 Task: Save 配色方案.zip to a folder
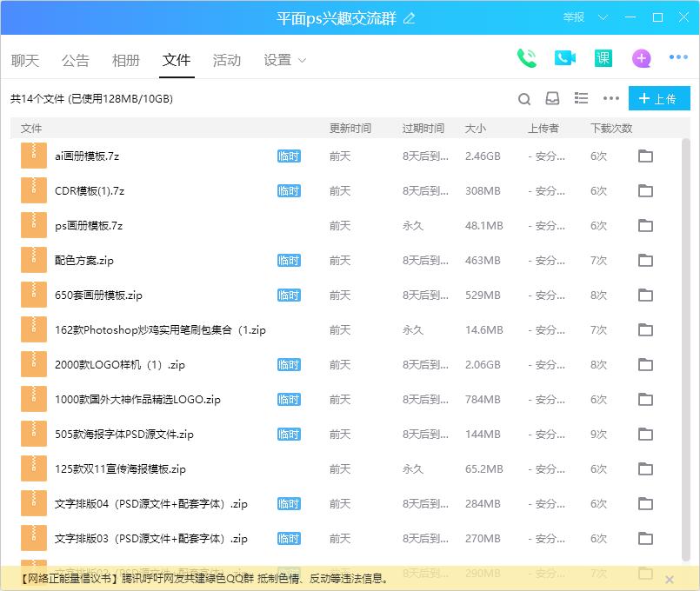pyautogui.click(x=645, y=260)
